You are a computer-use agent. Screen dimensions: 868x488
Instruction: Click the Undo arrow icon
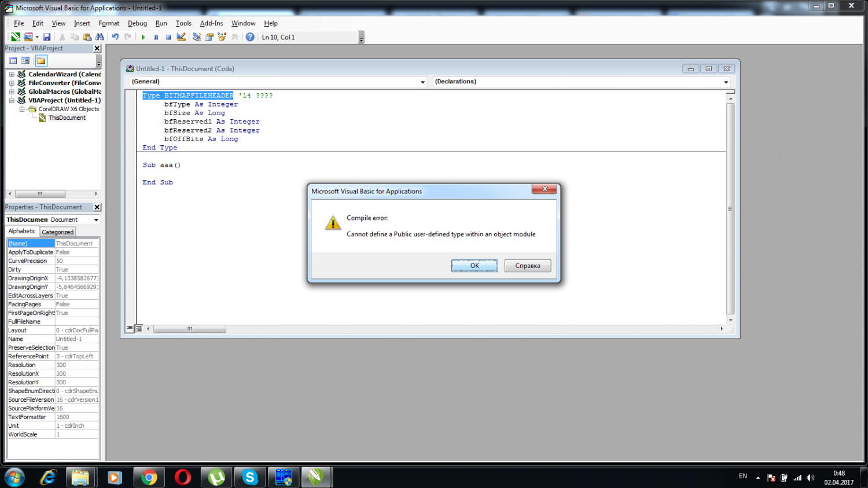[x=115, y=37]
